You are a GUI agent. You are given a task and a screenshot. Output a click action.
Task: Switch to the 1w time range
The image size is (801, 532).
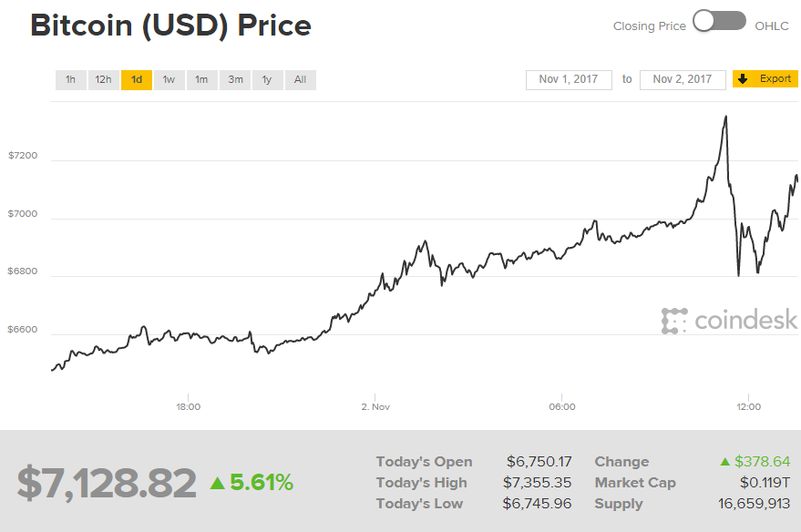pos(169,79)
